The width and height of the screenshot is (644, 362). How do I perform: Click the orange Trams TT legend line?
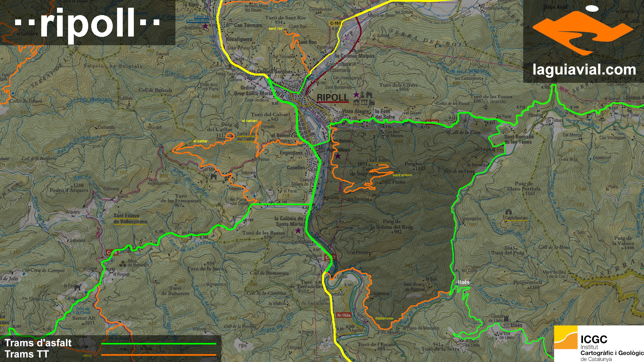tap(159, 355)
